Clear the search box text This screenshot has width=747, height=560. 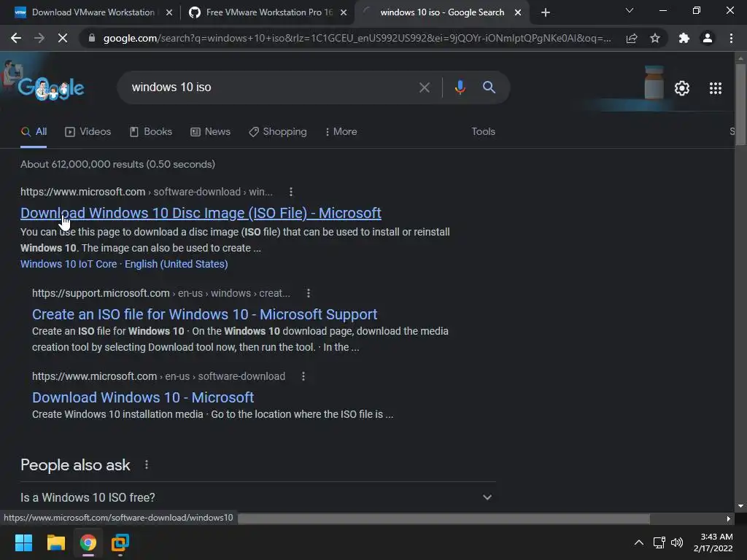pos(424,87)
